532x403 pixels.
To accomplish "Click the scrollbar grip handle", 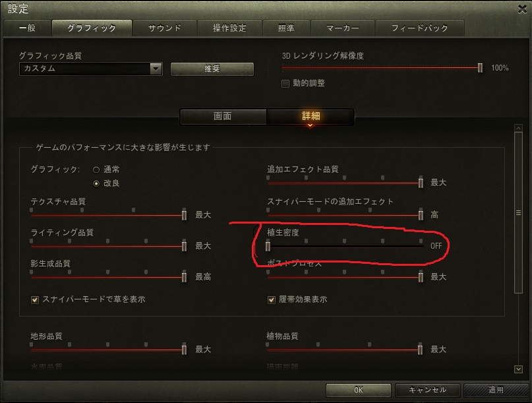I will 518,213.
